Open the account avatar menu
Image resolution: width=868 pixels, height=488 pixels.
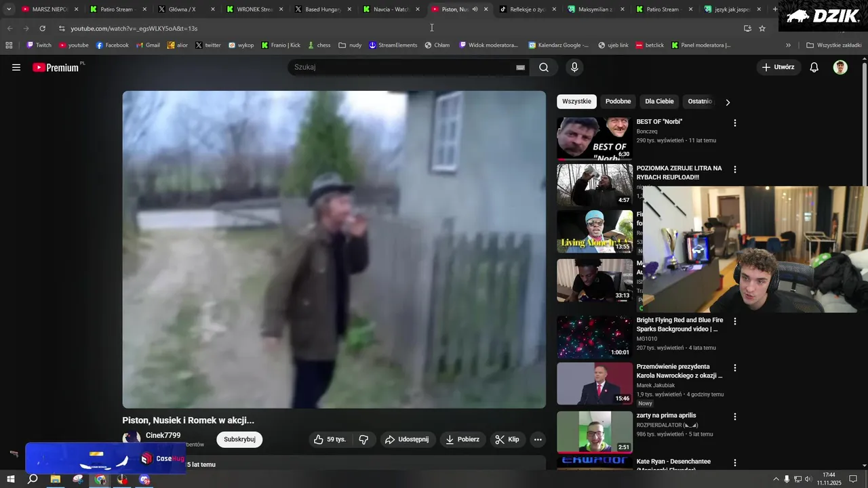tap(840, 67)
